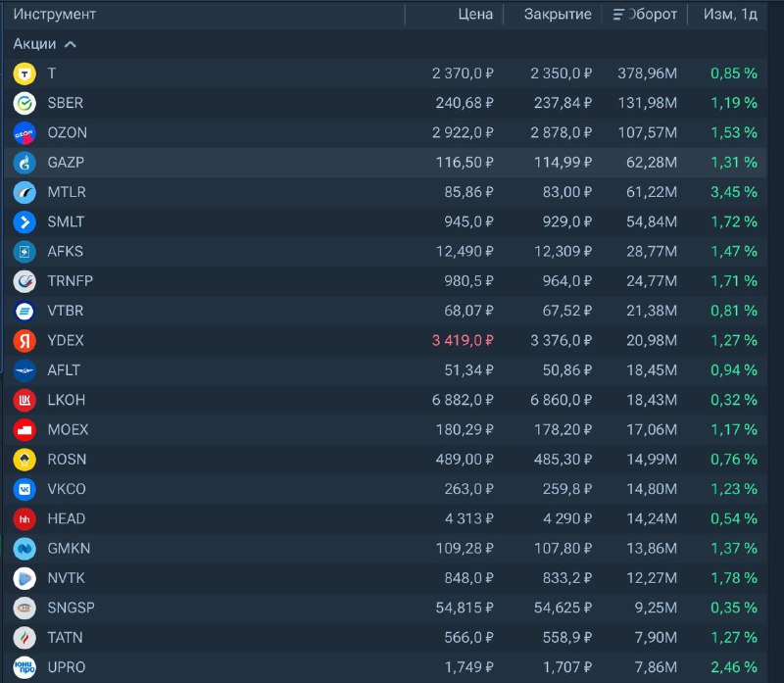784x683 pixels.
Task: Click the ROSN yellow logo icon
Action: point(24,460)
